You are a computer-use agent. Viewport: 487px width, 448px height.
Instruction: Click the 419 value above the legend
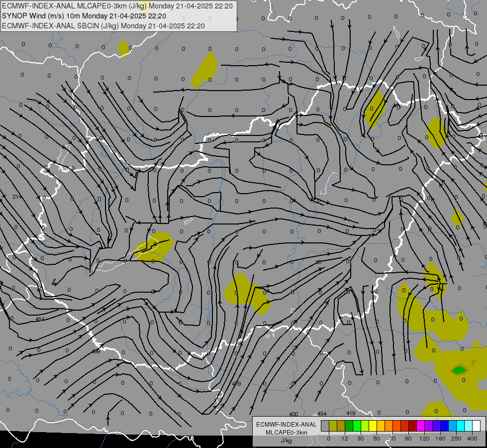pyautogui.click(x=351, y=413)
